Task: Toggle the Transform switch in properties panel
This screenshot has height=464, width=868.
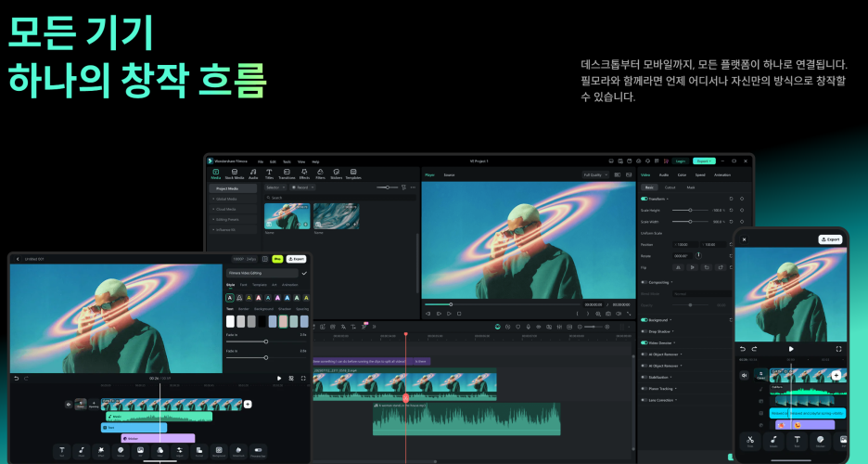Action: pos(644,199)
